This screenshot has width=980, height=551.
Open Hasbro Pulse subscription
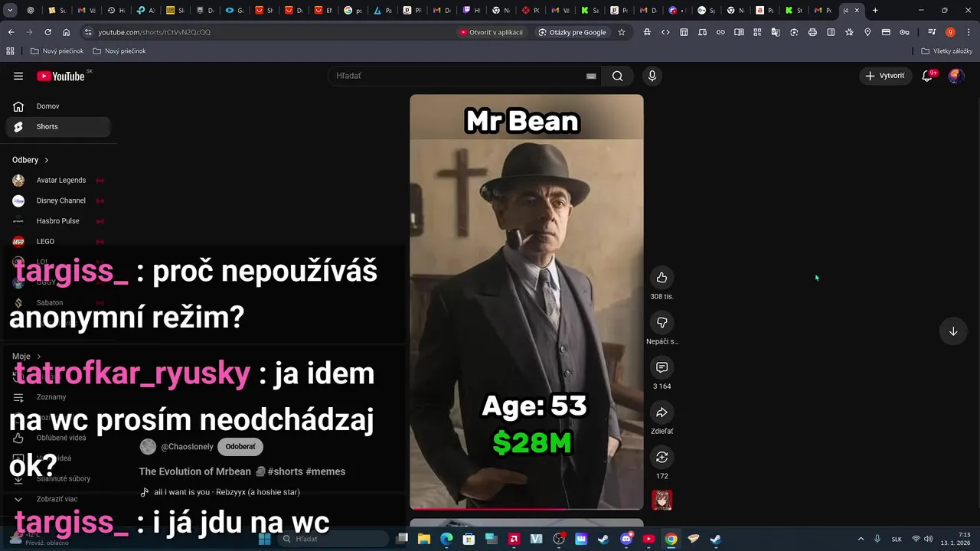click(x=58, y=221)
